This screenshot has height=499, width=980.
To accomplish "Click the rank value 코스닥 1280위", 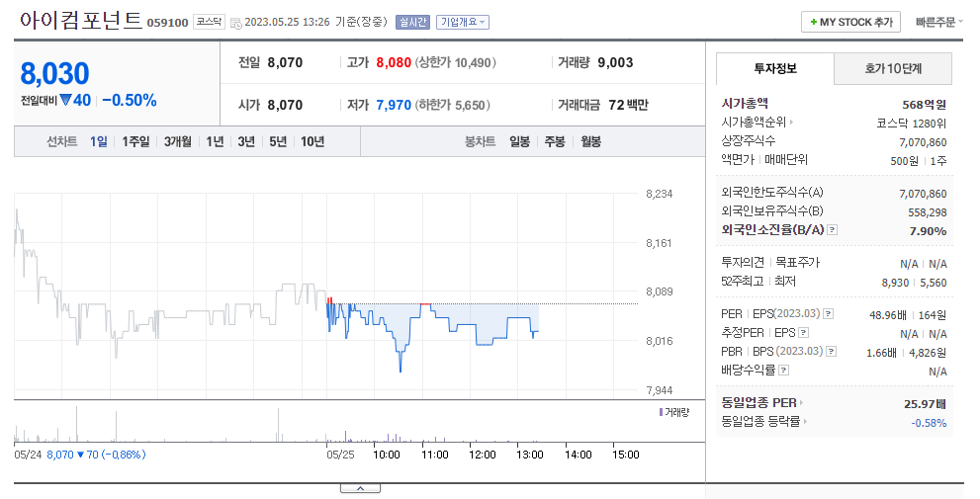I will pos(911,124).
